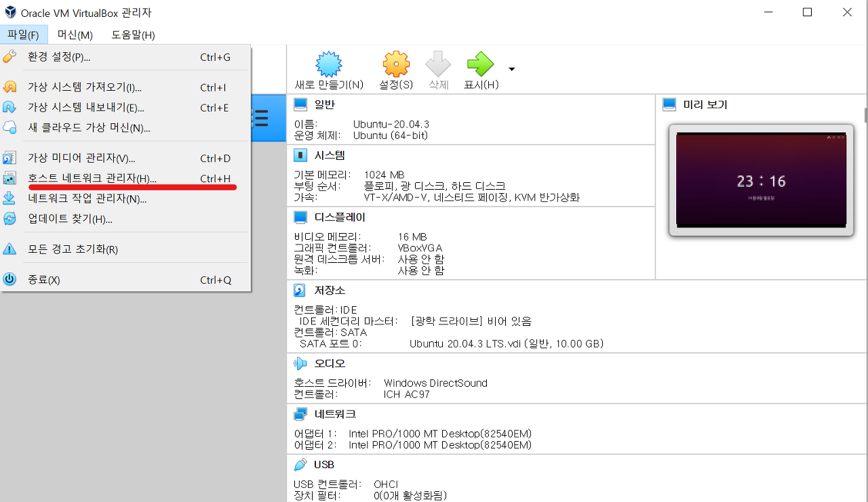Click the Ubuntu (64-bit) OS value
868x502 pixels.
pos(391,135)
